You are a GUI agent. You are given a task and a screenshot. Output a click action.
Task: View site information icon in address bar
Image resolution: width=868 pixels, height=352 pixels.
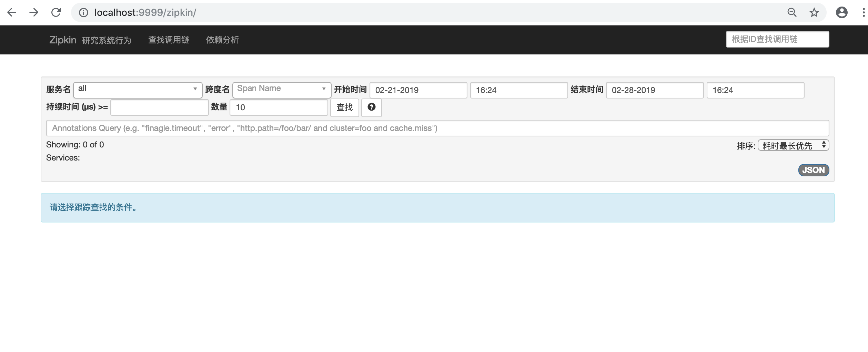click(83, 13)
